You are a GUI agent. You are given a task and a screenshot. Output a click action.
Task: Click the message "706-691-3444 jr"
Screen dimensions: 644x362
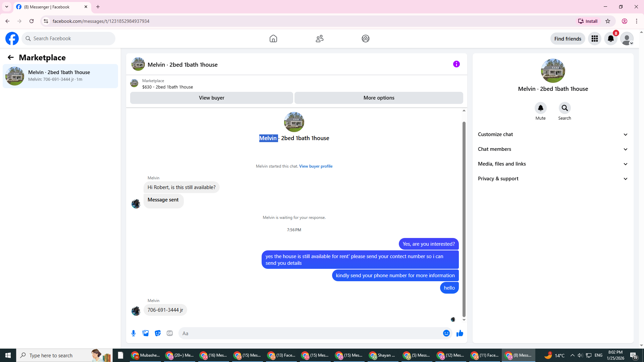tap(165, 310)
